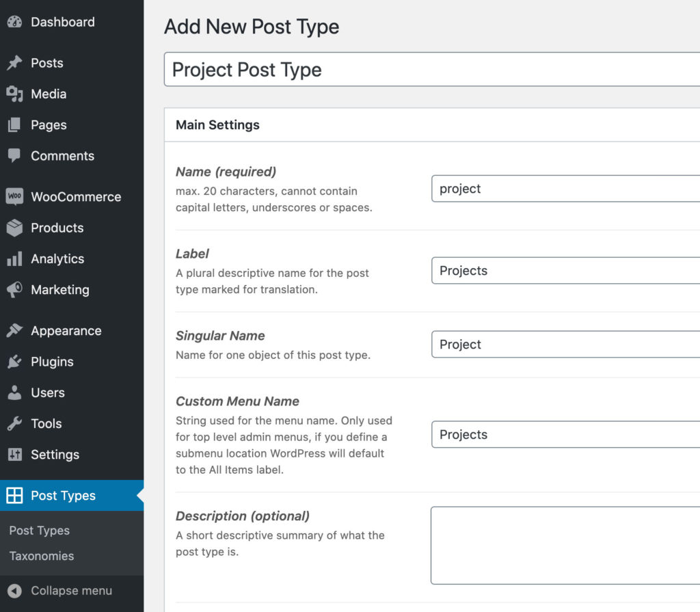
Task: Open the Plugins menu item
Action: point(52,362)
